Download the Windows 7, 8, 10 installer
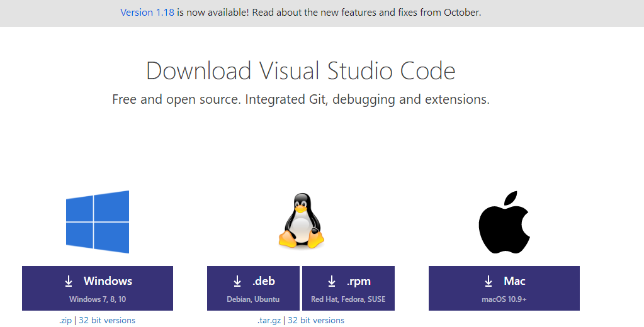The image size is (644, 327). [98, 289]
